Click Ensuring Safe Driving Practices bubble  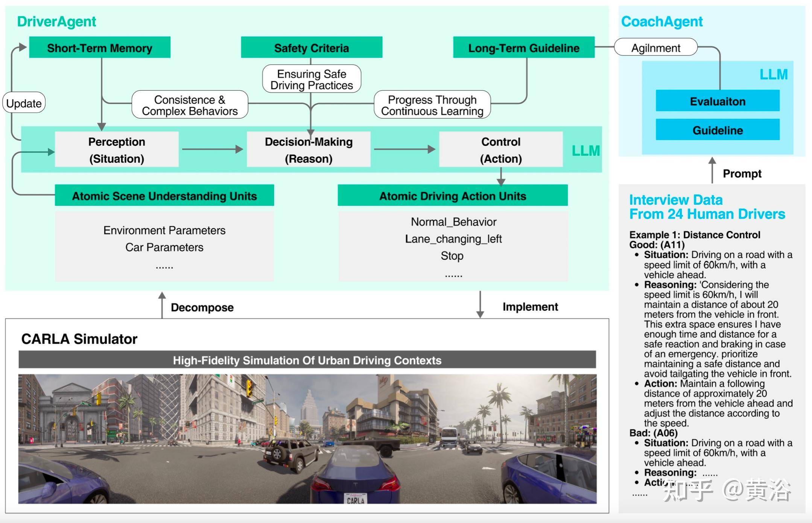tap(312, 79)
